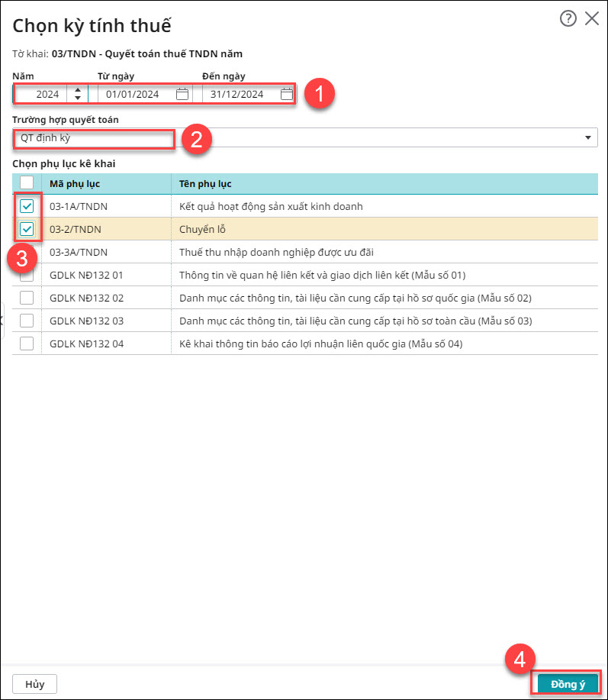Uncheck the 03-2/TNDN Chuyển lỗ checkbox
This screenshot has width=608, height=700.
tap(27, 229)
